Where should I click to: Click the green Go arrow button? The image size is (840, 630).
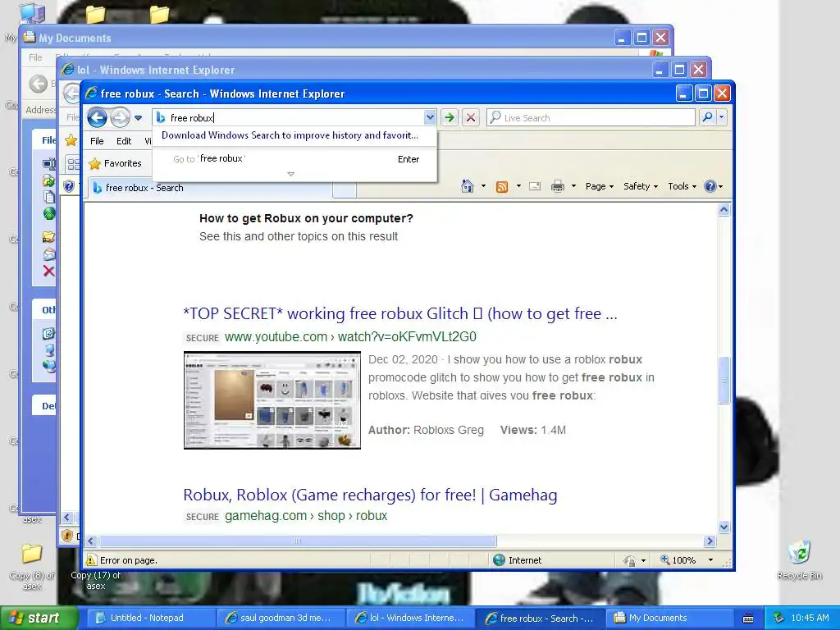click(450, 117)
